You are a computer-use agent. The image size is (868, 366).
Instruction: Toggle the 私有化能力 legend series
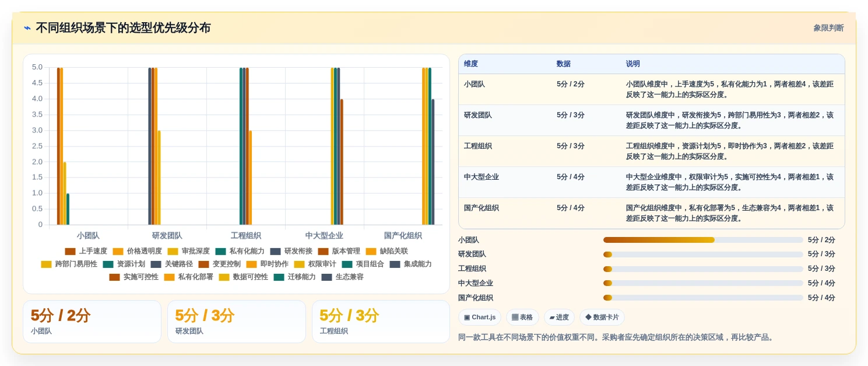[240, 251]
